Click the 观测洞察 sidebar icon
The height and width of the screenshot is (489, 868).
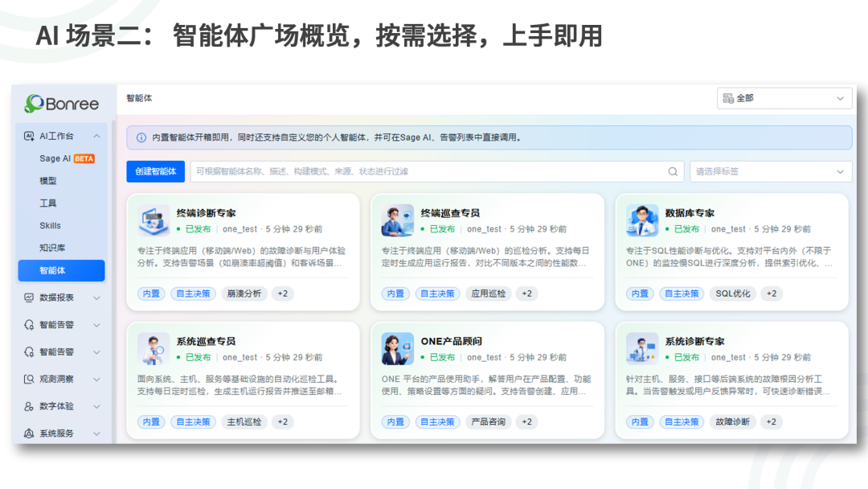click(29, 379)
